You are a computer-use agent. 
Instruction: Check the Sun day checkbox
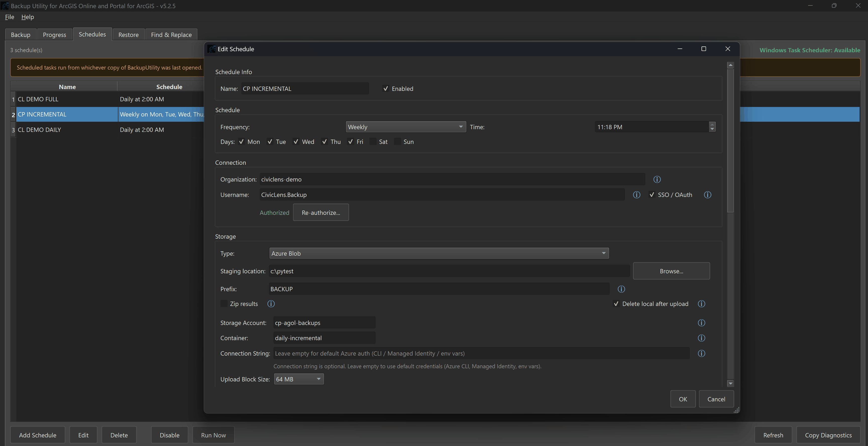click(398, 142)
